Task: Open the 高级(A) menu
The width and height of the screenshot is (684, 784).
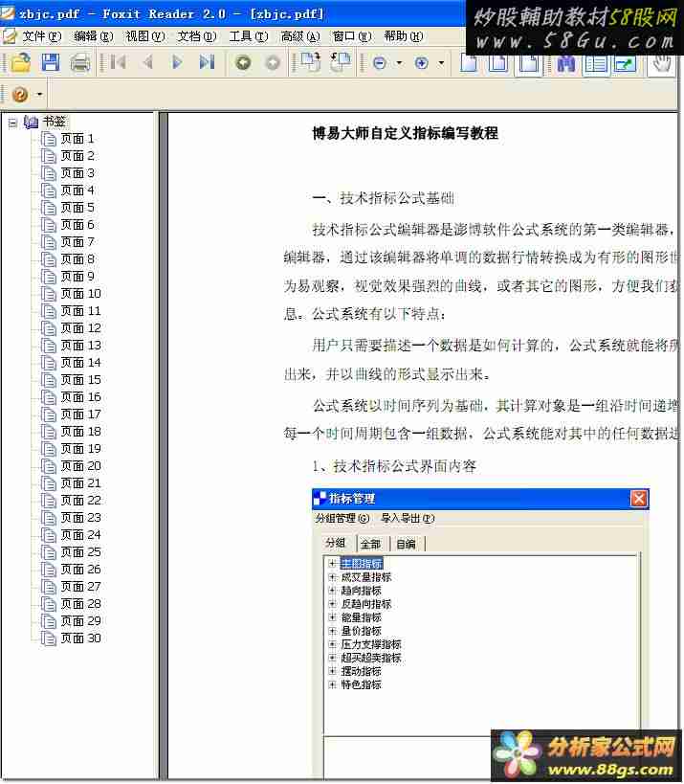Action: click(x=300, y=36)
